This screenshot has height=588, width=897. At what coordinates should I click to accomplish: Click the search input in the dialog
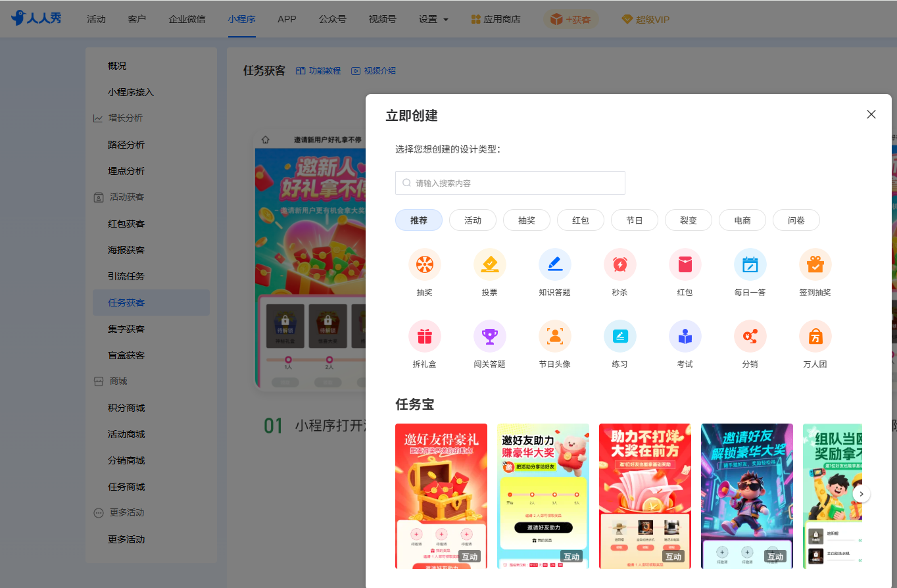510,183
